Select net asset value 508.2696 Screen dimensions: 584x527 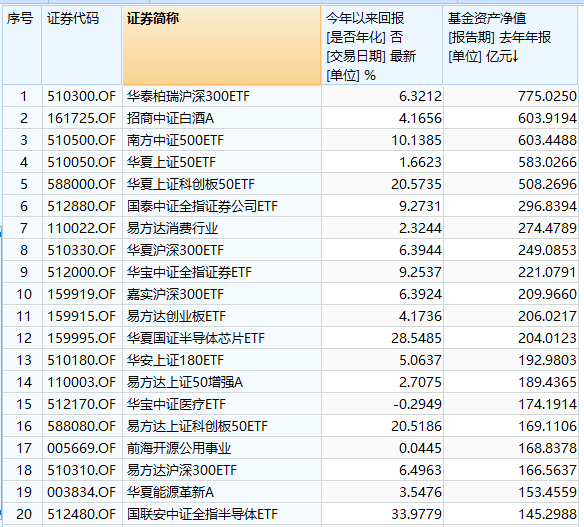[x=547, y=184]
